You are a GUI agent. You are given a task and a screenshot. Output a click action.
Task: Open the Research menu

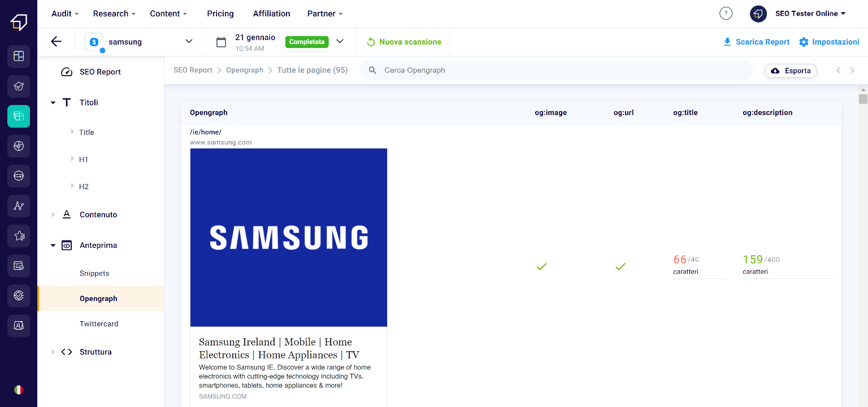click(114, 14)
